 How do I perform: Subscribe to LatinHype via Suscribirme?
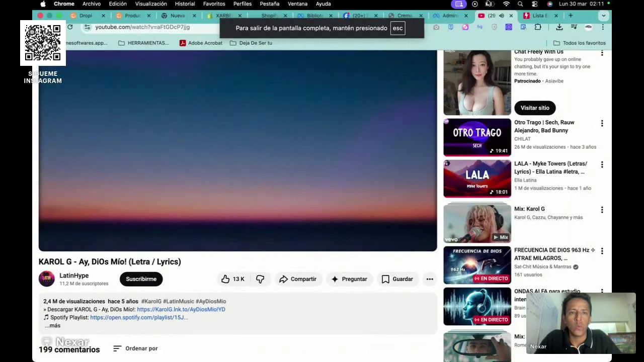141,279
